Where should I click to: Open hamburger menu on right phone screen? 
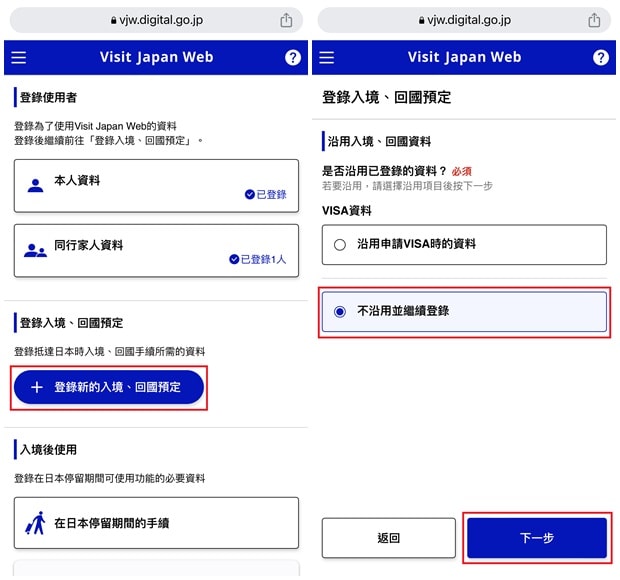[327, 58]
